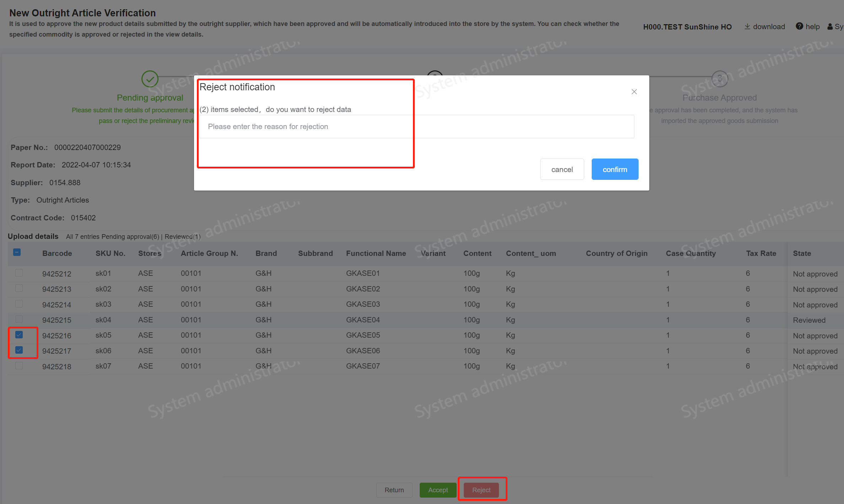Filter by Pending approval(6) entries

tap(130, 237)
